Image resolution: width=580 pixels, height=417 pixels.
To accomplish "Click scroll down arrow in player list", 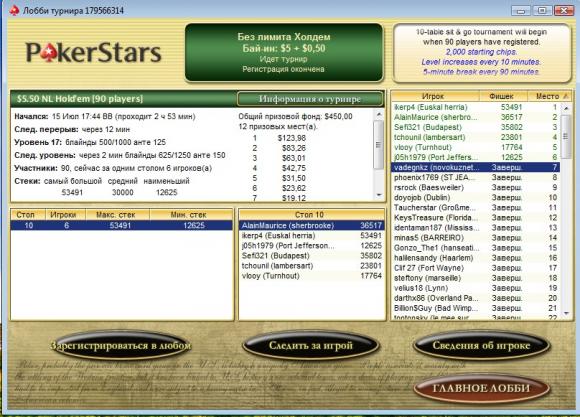I will [x=566, y=313].
